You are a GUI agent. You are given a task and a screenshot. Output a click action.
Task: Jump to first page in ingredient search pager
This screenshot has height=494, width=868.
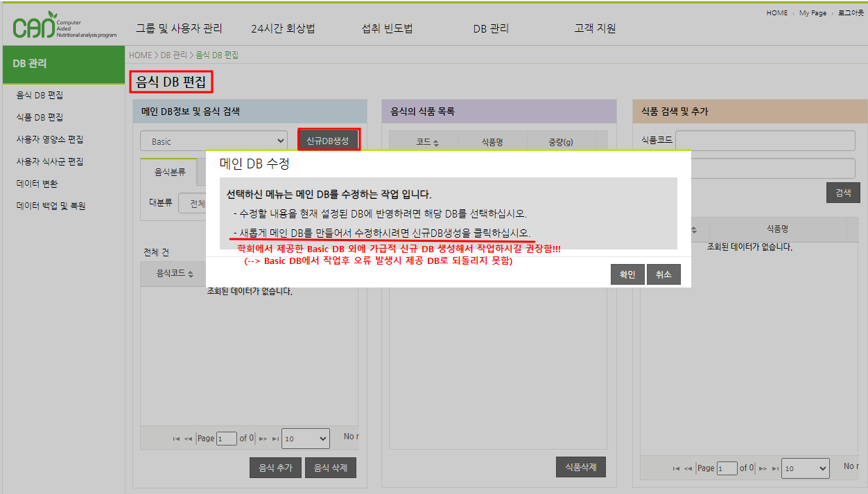coord(676,468)
